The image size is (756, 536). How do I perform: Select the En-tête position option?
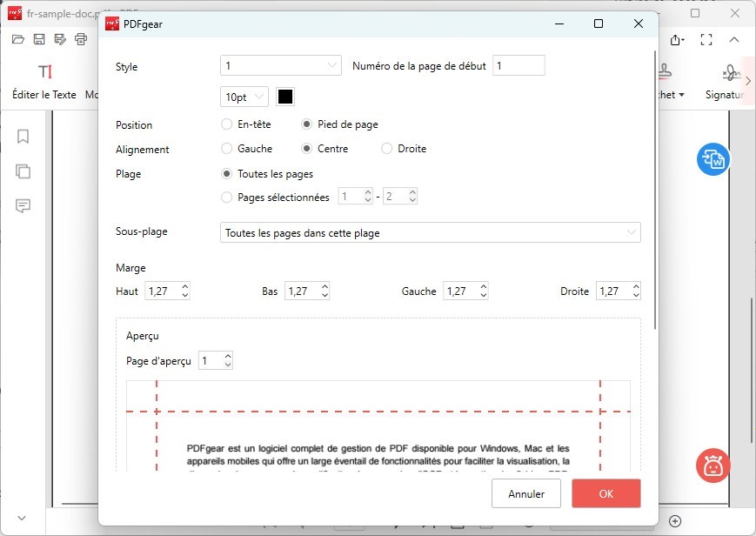click(x=227, y=124)
